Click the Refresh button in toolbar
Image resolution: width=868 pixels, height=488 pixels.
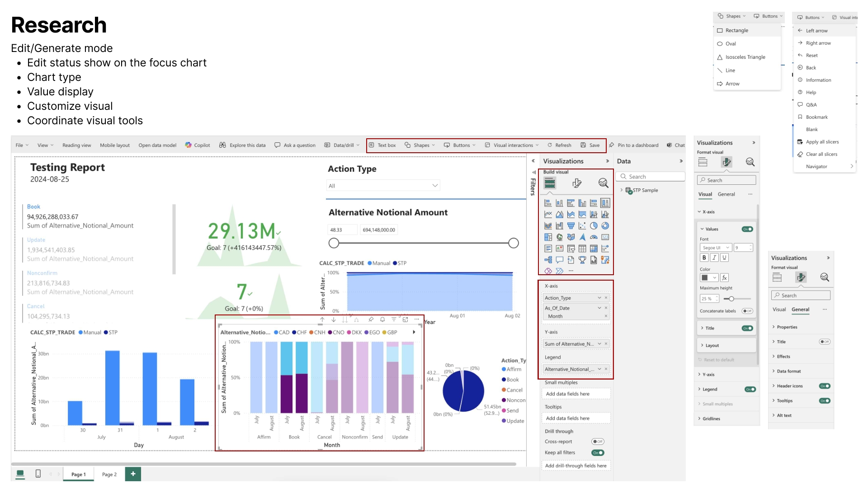point(559,145)
